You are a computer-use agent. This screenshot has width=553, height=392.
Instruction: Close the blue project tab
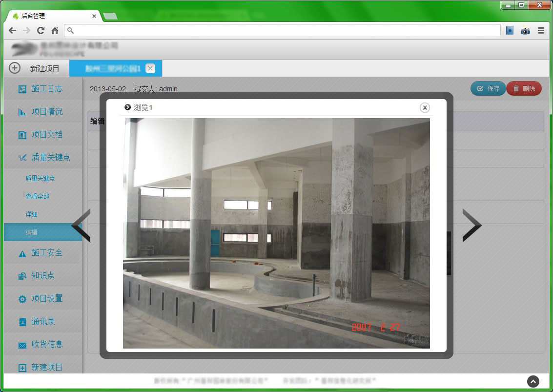[150, 68]
